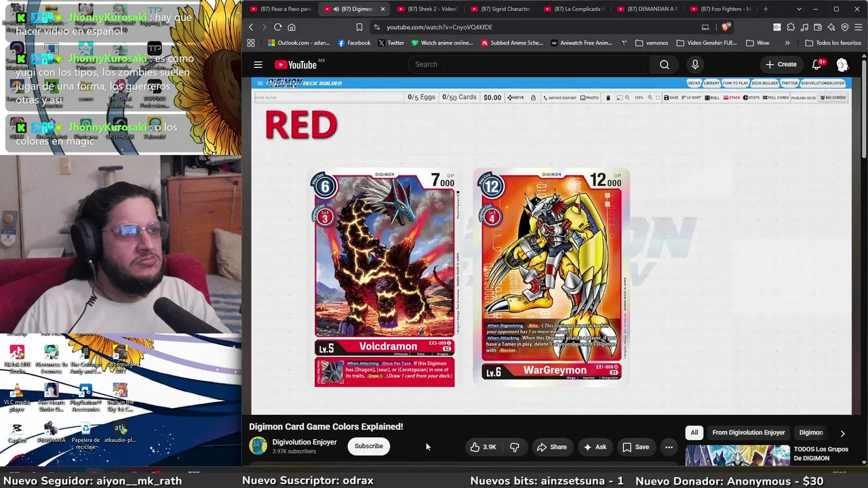Open the PRAGMATA desktop shortcut
This screenshot has width=868, height=488.
[x=51, y=432]
